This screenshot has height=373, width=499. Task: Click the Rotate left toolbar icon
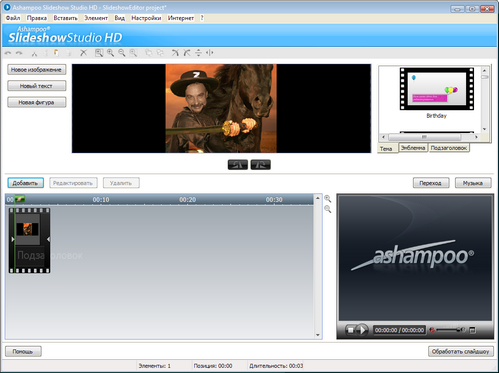tap(175, 53)
